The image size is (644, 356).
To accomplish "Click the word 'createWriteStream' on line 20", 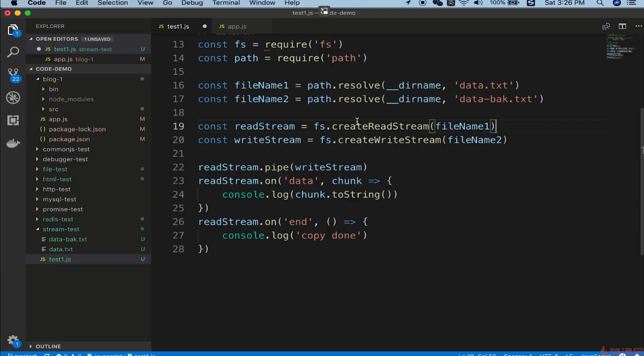I will click(389, 140).
